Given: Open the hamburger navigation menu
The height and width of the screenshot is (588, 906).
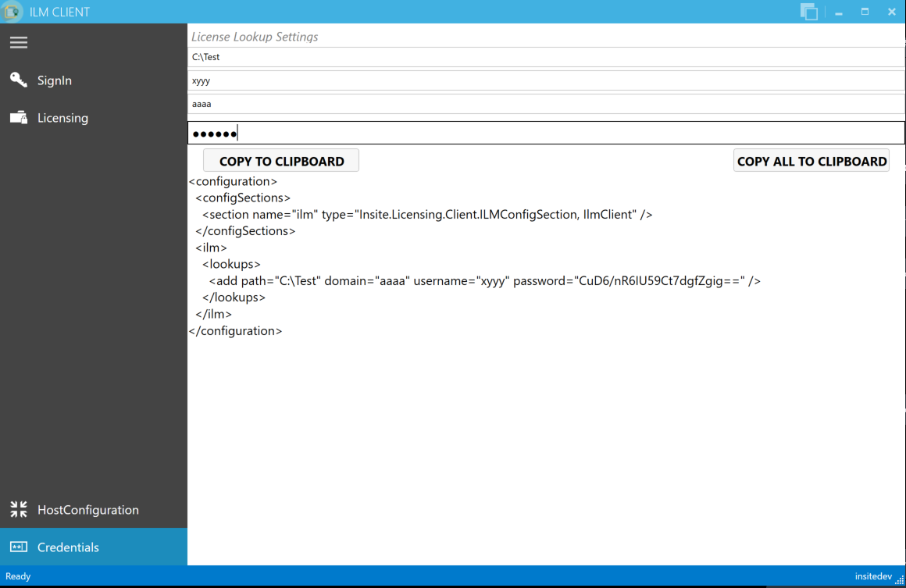Looking at the screenshot, I should pos(18,42).
